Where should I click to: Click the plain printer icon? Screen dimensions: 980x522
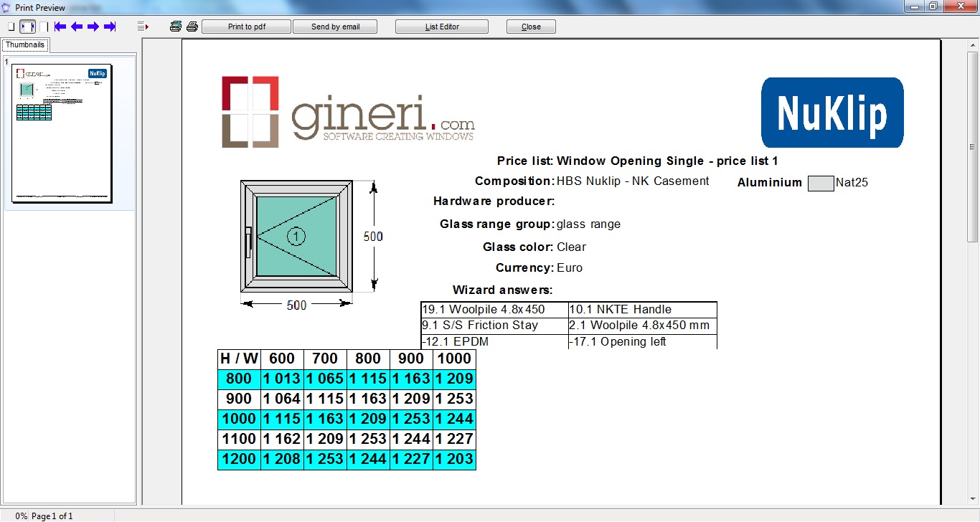tap(192, 27)
